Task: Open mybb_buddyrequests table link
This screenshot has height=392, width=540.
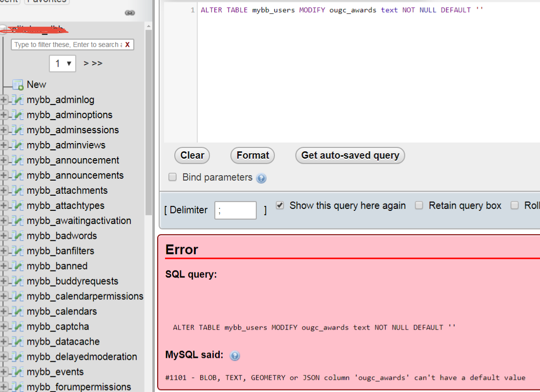Action: (x=72, y=281)
